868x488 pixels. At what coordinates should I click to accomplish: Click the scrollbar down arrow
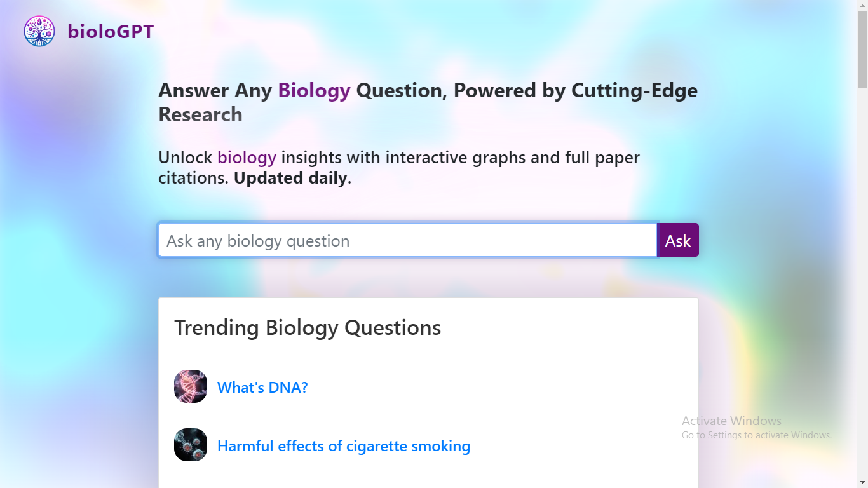862,481
